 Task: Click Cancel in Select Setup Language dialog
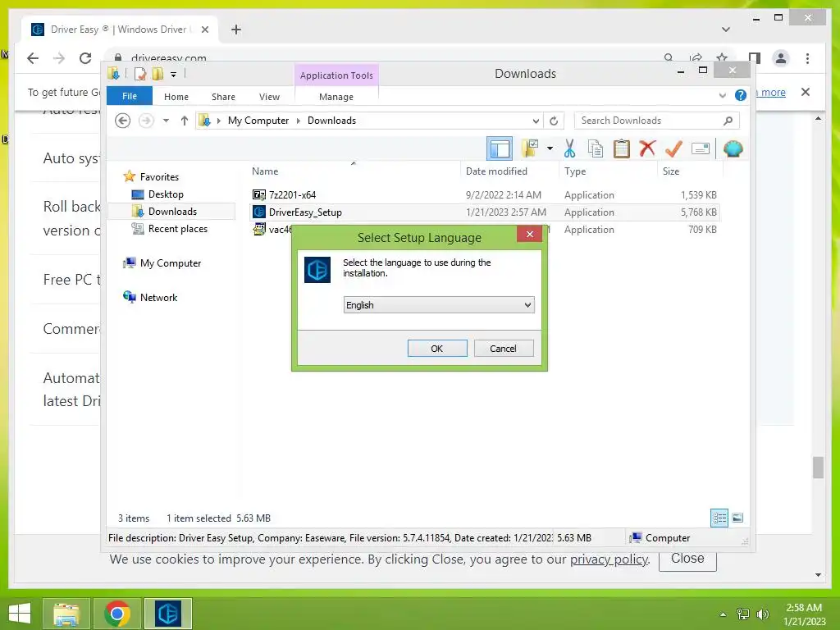pyautogui.click(x=504, y=348)
